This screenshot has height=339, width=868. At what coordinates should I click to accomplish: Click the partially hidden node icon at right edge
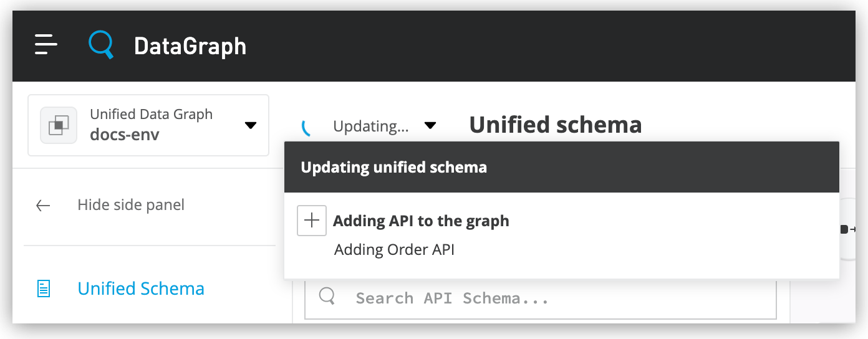click(x=847, y=229)
